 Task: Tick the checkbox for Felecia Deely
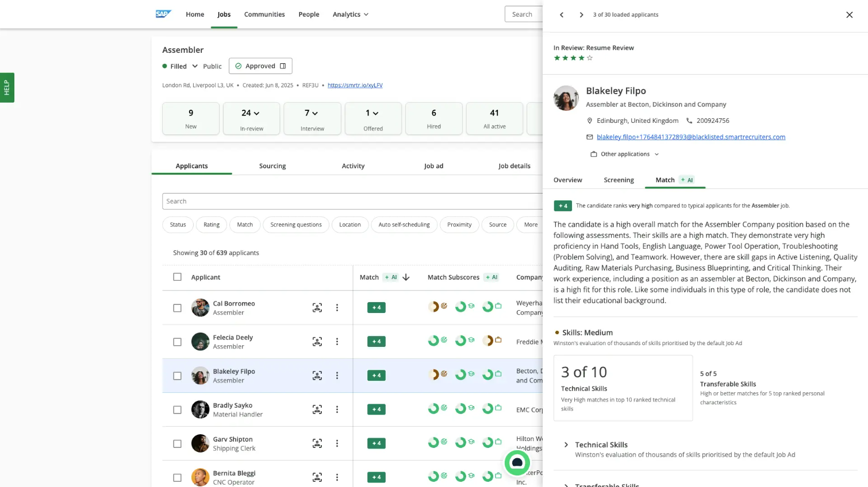click(x=177, y=342)
